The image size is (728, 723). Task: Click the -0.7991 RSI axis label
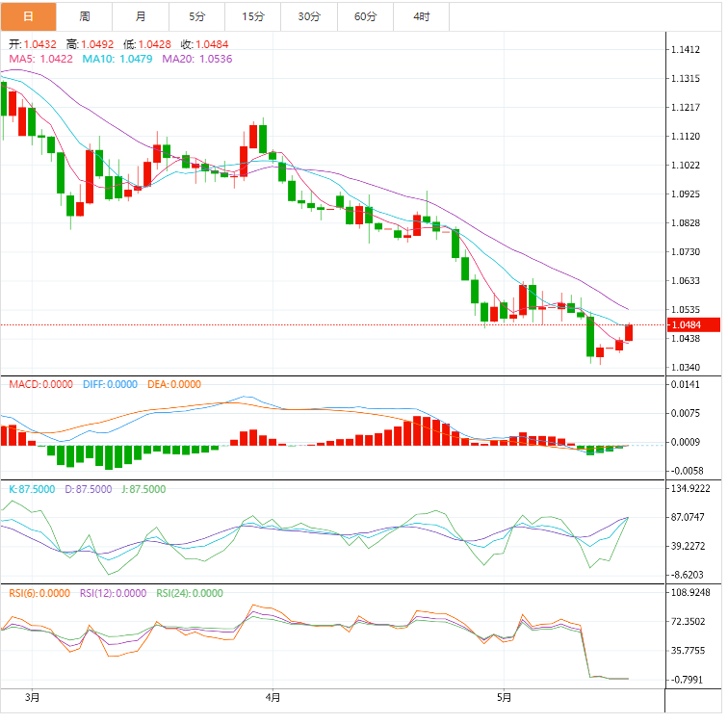coord(688,680)
